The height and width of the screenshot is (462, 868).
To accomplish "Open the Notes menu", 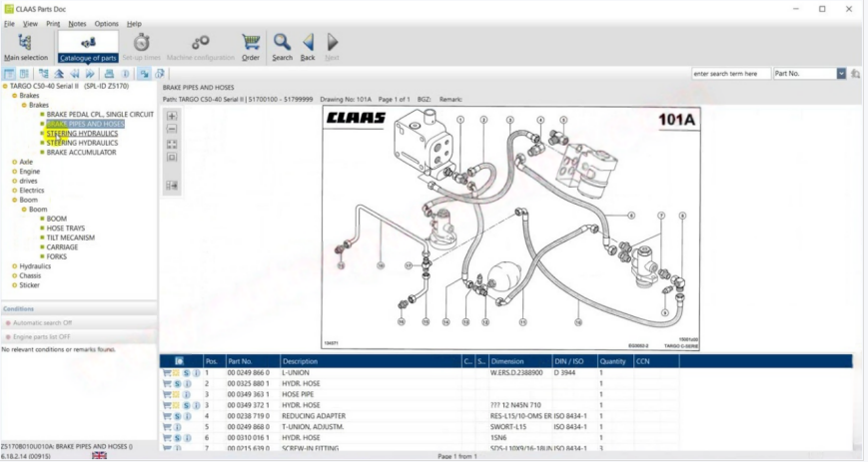I will [77, 23].
